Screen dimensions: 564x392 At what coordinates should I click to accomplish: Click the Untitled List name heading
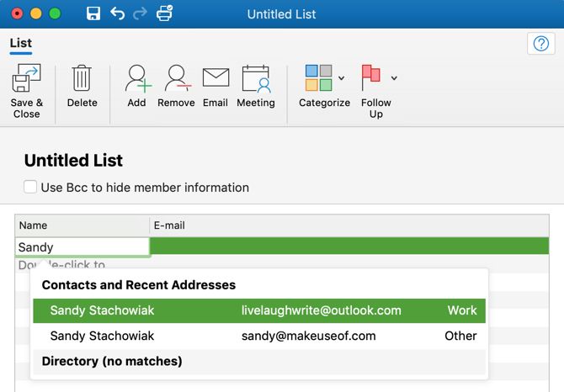pos(73,161)
